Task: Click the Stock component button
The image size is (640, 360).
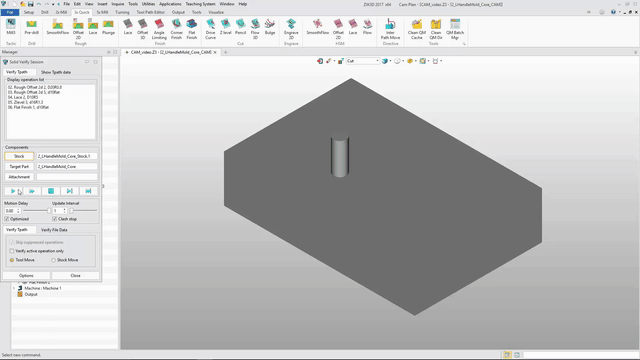Action: click(x=19, y=156)
